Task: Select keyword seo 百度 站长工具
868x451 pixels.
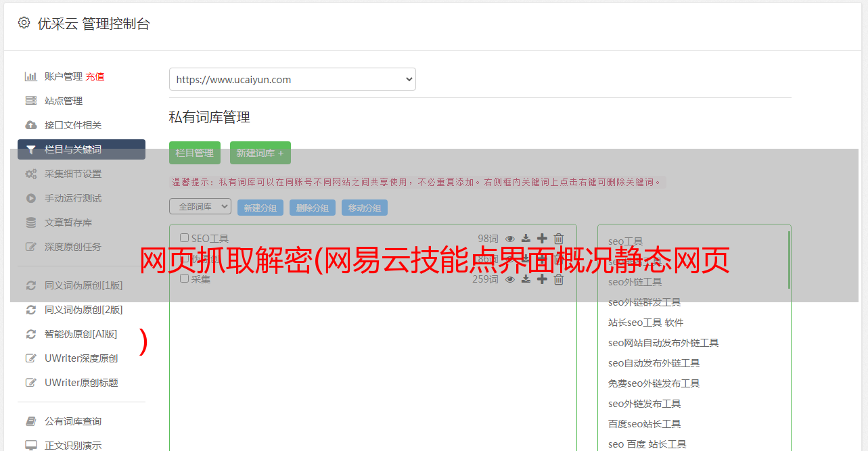Action: pyautogui.click(x=647, y=444)
